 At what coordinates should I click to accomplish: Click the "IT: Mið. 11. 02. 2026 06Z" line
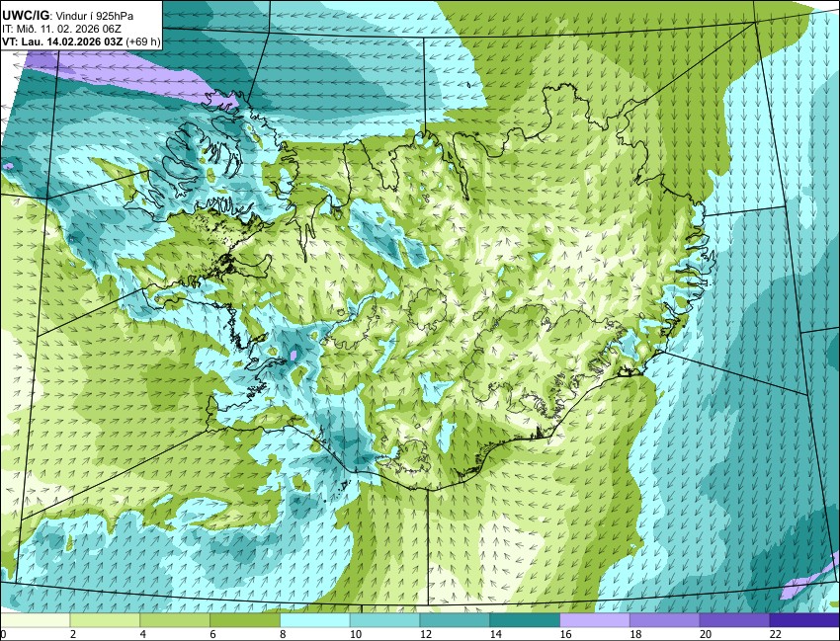(x=61, y=29)
